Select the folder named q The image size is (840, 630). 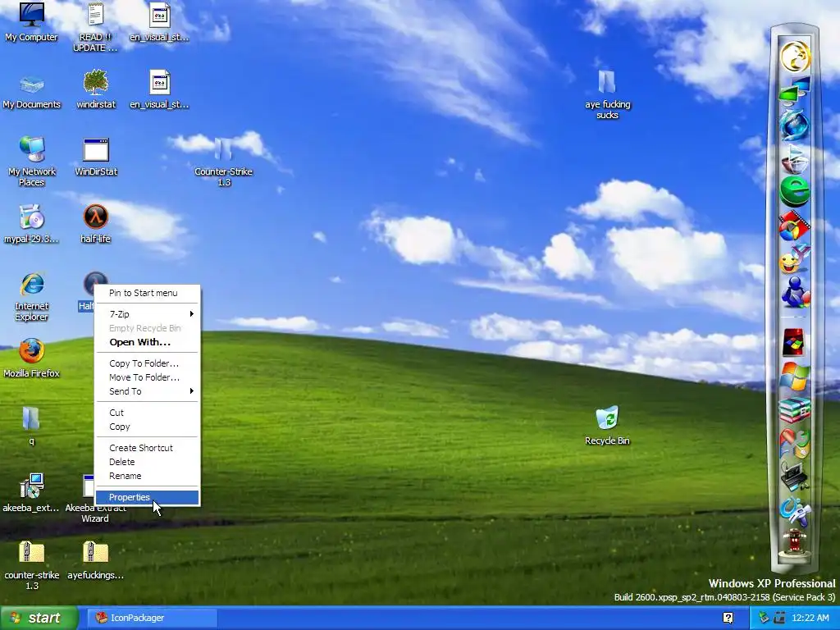[31, 419]
